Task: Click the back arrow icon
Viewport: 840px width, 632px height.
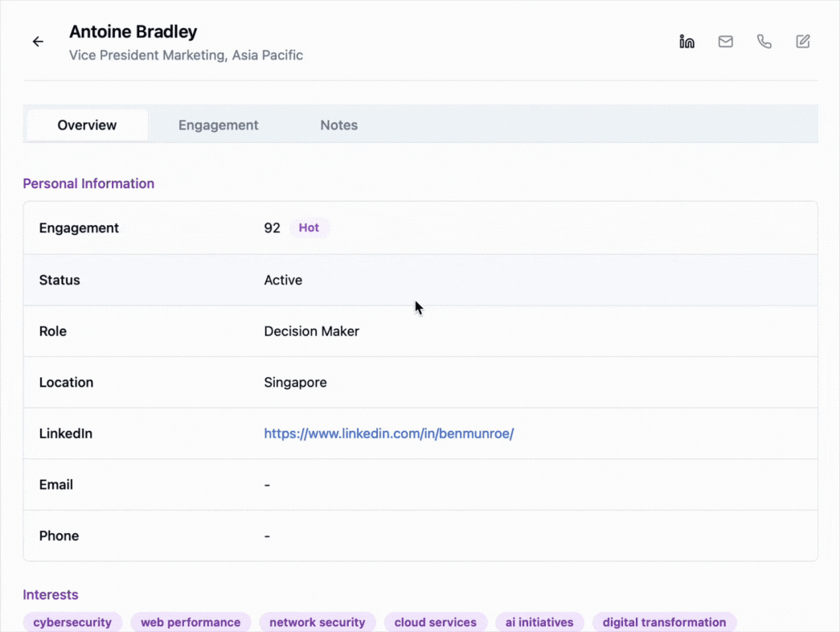Action: click(38, 42)
